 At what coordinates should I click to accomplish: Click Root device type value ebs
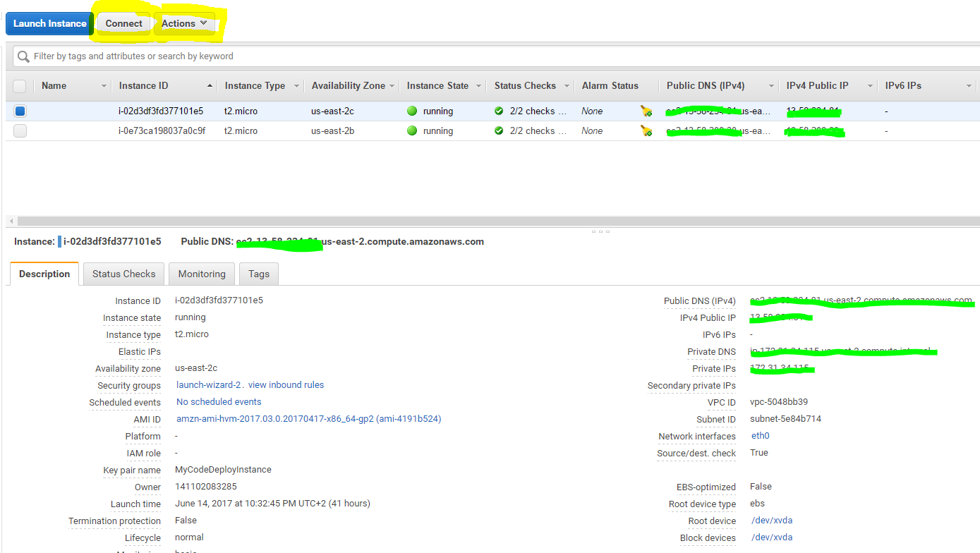[757, 504]
